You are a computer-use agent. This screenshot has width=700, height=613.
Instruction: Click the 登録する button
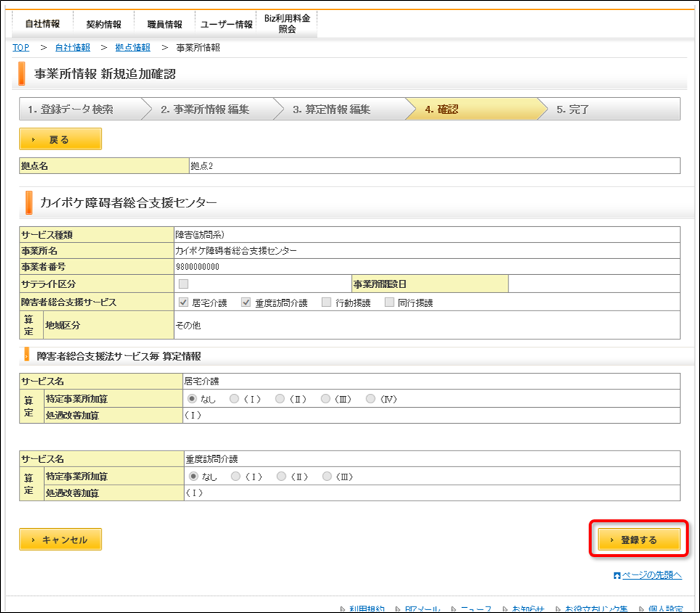(639, 540)
